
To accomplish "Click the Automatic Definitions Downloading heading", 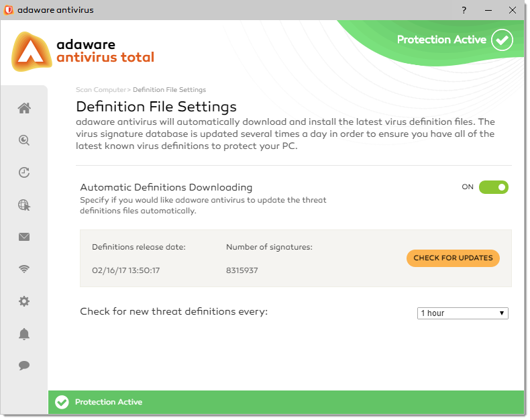I will [166, 187].
